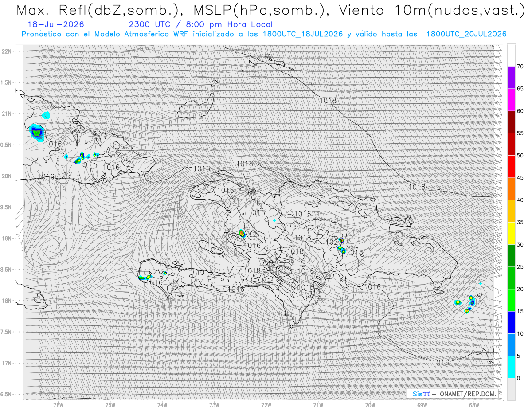Click the '75W' longitude axis label

[110, 404]
